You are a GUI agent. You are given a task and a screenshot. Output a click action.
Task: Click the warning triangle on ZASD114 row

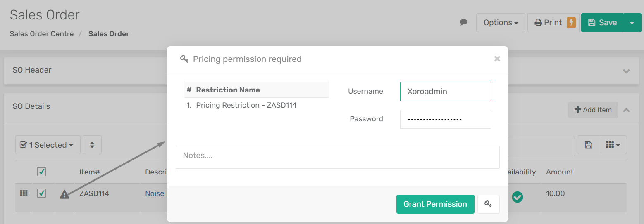[64, 194]
